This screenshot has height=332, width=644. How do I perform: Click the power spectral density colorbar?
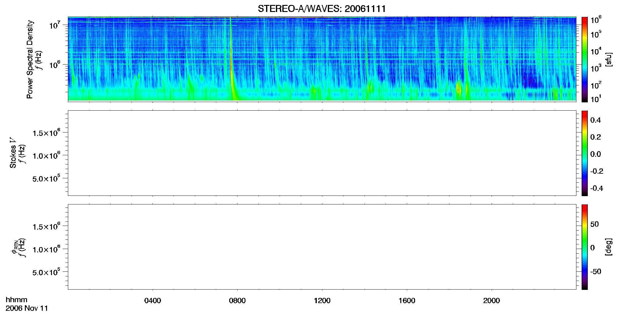(584, 59)
